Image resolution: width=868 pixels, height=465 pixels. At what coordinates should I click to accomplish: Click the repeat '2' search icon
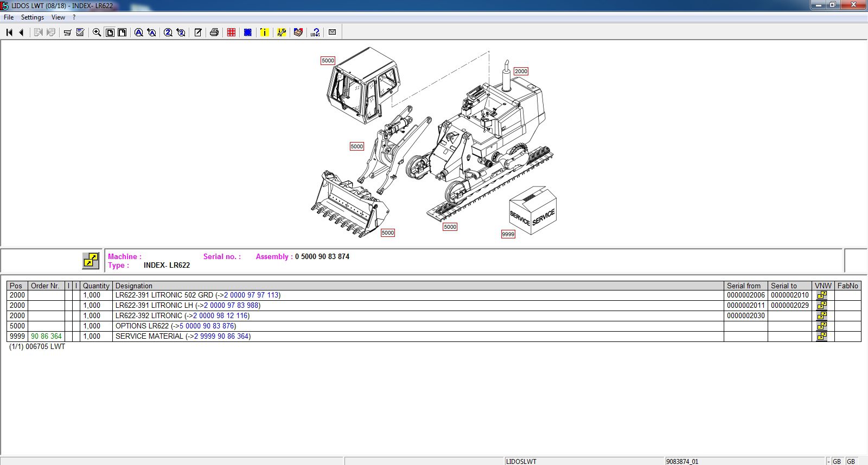[181, 33]
